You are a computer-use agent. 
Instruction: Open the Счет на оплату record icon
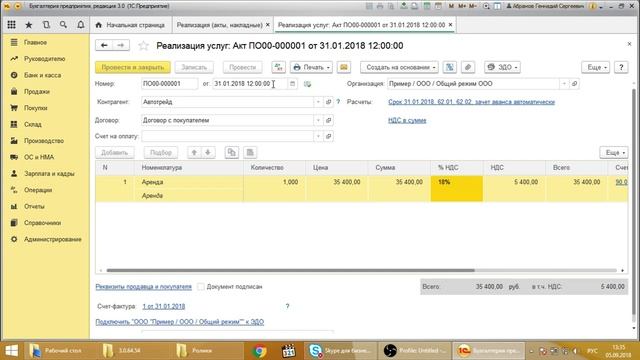[329, 136]
